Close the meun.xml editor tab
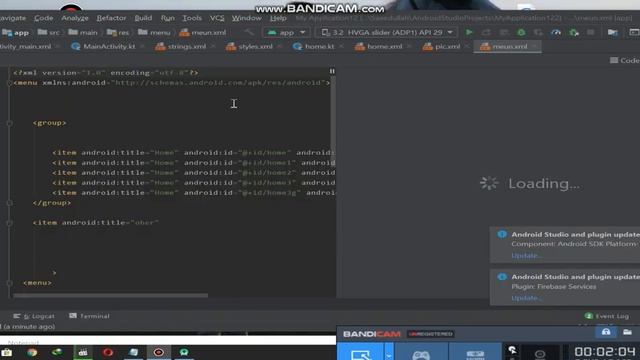This screenshot has width=640, height=360. tap(534, 47)
